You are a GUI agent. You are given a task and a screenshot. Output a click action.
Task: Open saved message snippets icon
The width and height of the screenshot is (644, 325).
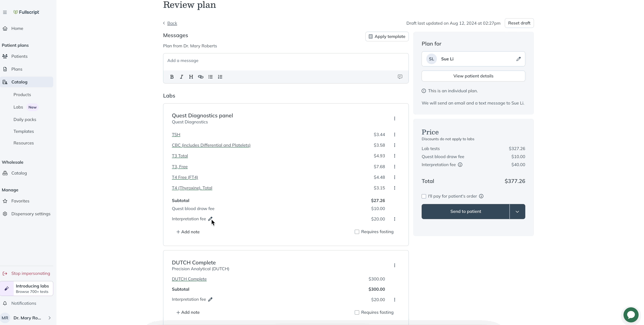(400, 77)
